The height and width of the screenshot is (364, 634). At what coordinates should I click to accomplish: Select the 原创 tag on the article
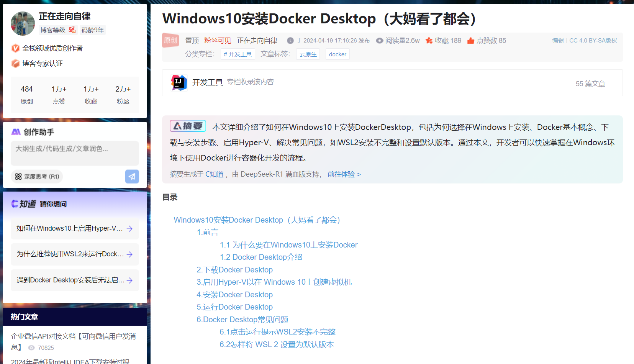[171, 40]
